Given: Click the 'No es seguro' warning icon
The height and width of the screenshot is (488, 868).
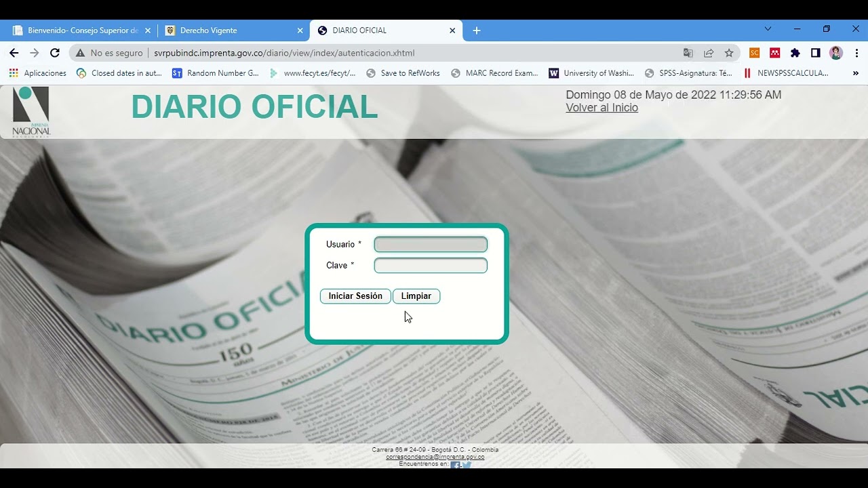Looking at the screenshot, I should [x=80, y=53].
